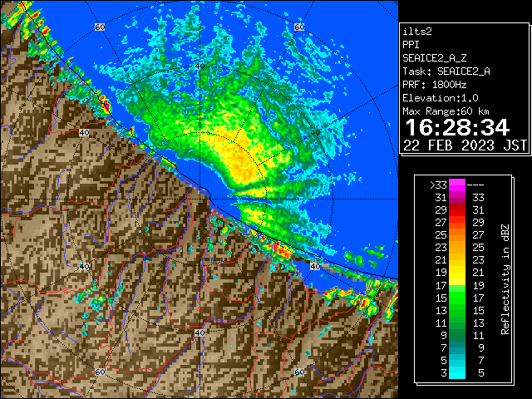Viewport: 532px width, 399px height.
Task: Click the cyan 3–5 dBZ legend color
Action: (457, 372)
